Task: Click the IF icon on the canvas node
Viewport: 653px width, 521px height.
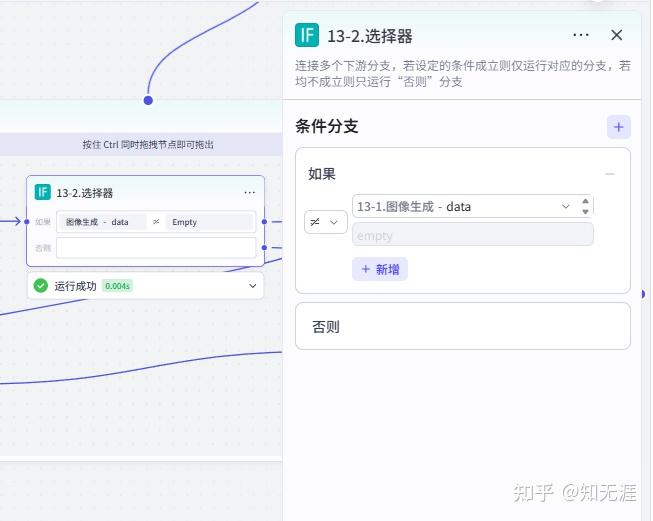Action: coord(42,192)
